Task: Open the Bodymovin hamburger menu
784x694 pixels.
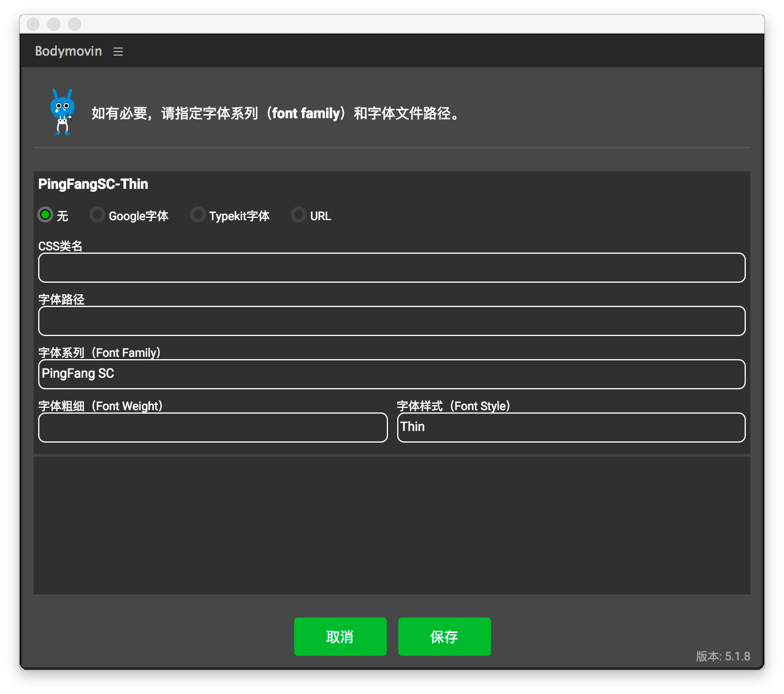Action: pos(118,51)
